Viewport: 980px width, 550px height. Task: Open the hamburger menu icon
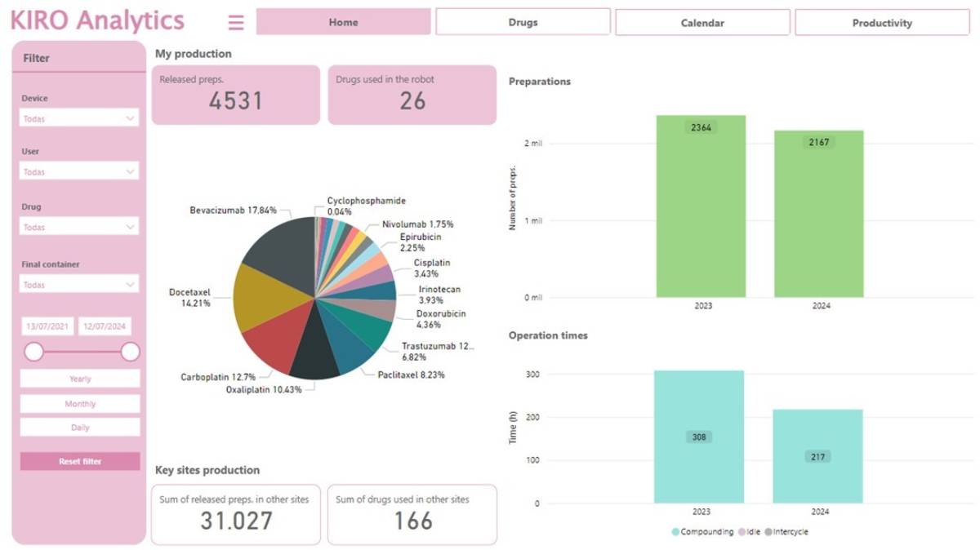(236, 23)
